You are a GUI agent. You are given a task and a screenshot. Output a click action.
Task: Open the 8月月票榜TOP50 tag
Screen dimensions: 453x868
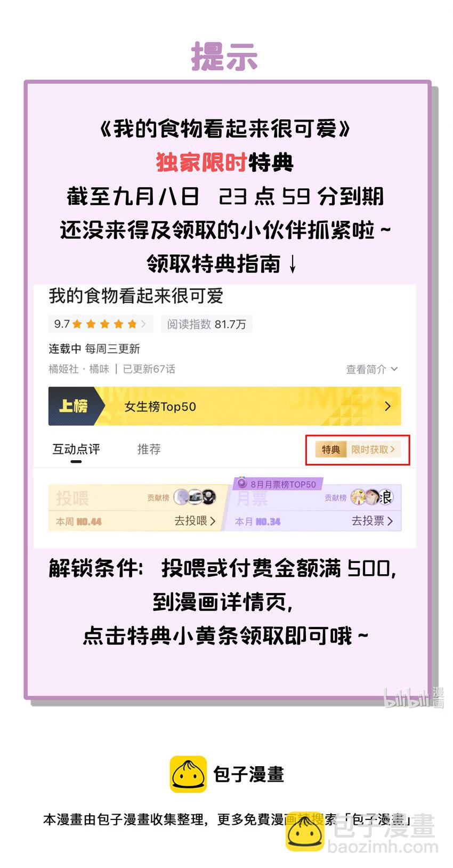[278, 484]
